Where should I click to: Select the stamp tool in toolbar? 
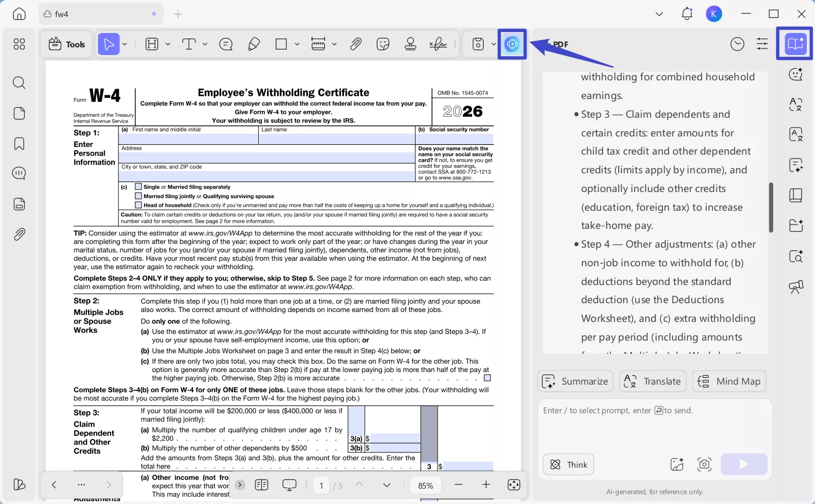click(x=410, y=44)
